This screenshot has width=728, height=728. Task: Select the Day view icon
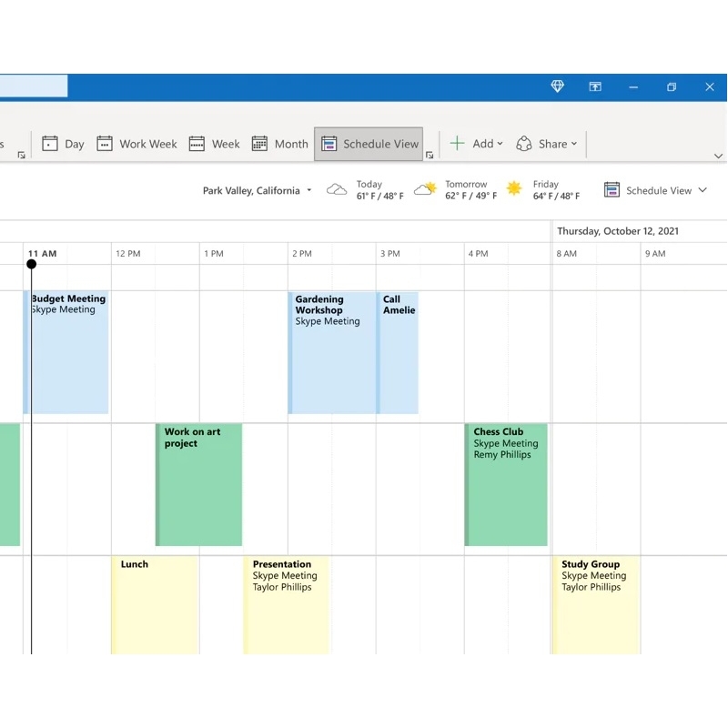(x=64, y=144)
